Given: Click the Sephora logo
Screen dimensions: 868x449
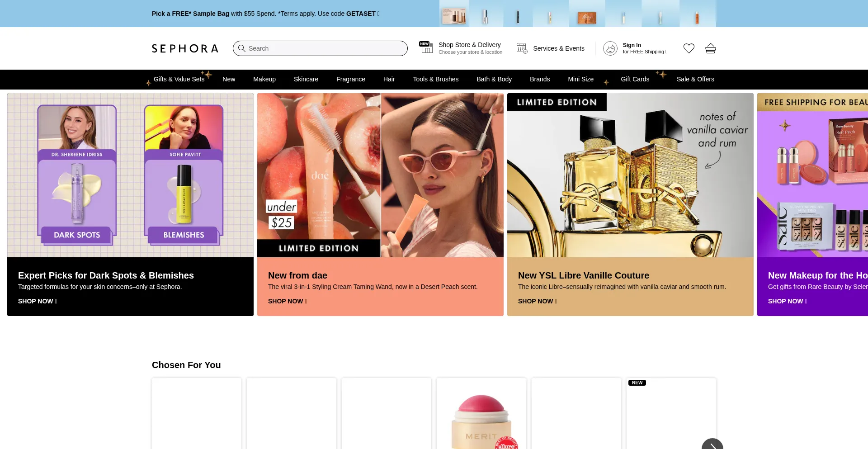Looking at the screenshot, I should 185,48.
